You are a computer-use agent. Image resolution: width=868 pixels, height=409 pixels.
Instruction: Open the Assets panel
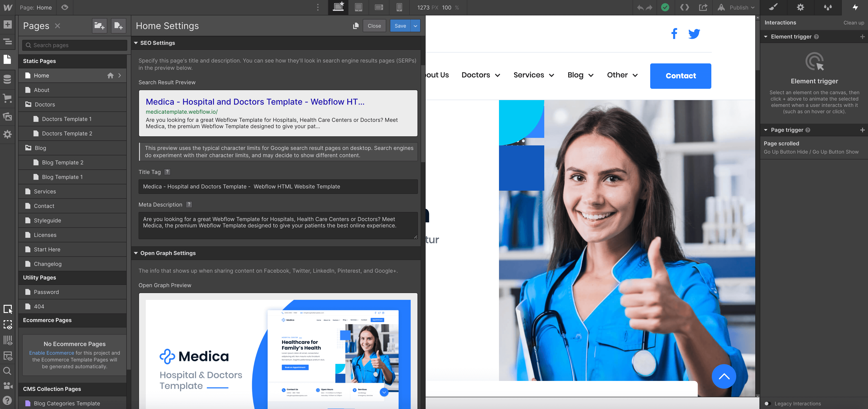pos(7,116)
